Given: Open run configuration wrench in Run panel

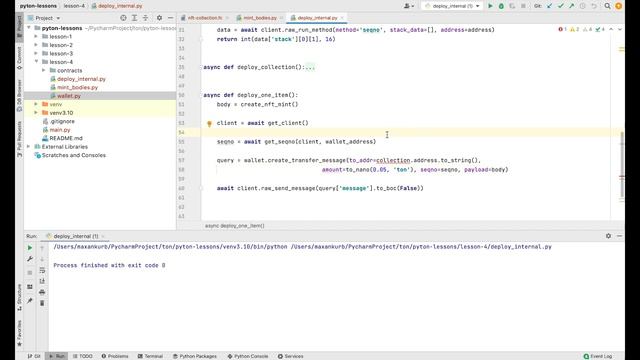Looking at the screenshot, I should [x=30, y=259].
